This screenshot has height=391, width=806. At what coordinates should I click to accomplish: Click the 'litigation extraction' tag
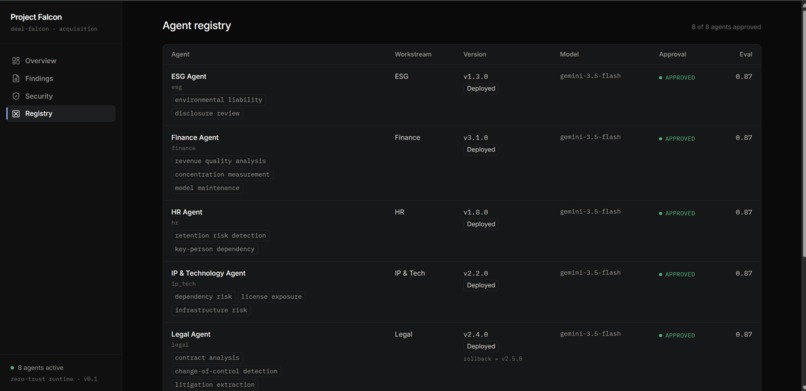[x=215, y=385]
